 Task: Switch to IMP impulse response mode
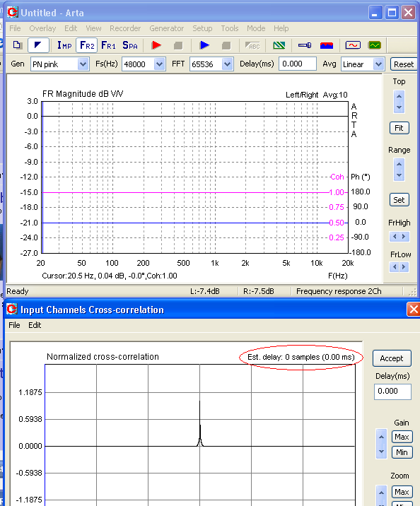tap(64, 45)
